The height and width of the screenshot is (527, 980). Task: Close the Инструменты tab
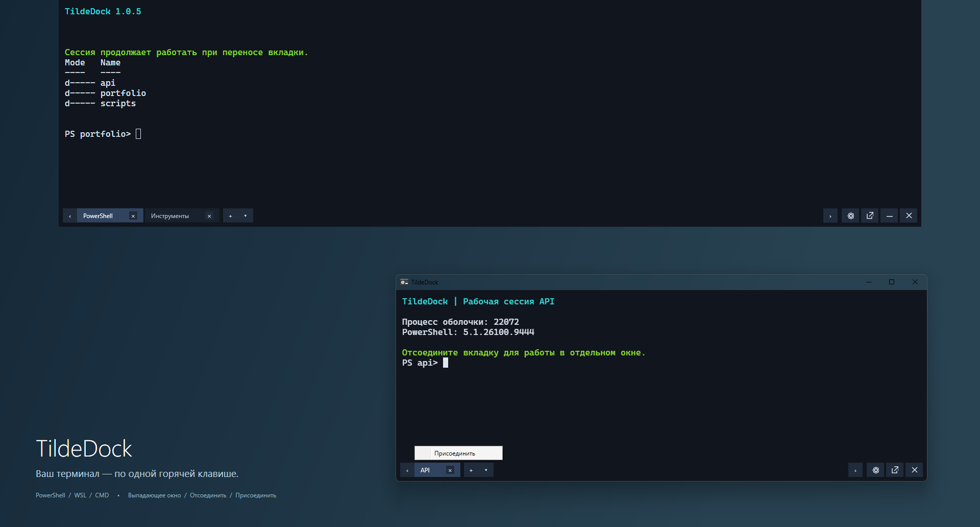point(209,216)
